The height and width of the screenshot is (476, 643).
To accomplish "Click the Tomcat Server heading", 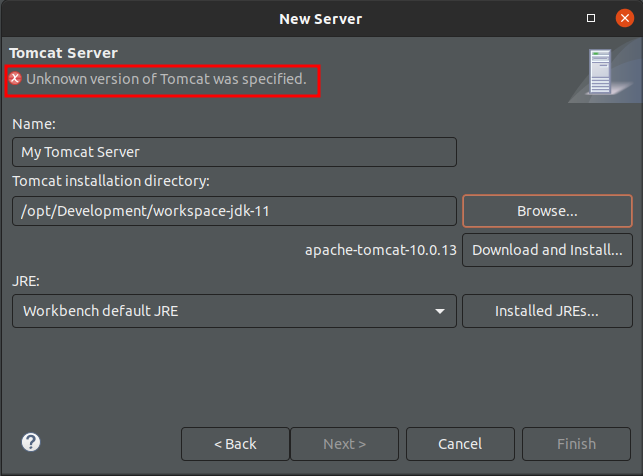I will (64, 53).
